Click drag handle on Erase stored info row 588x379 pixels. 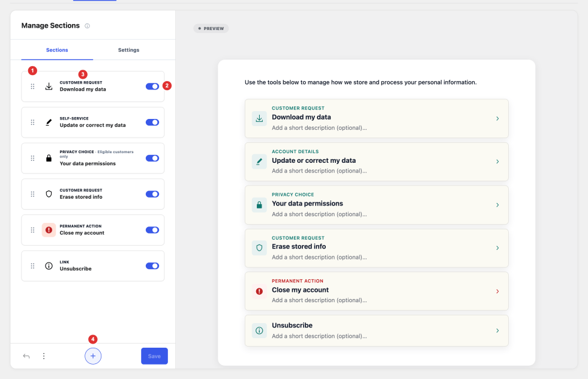32,194
